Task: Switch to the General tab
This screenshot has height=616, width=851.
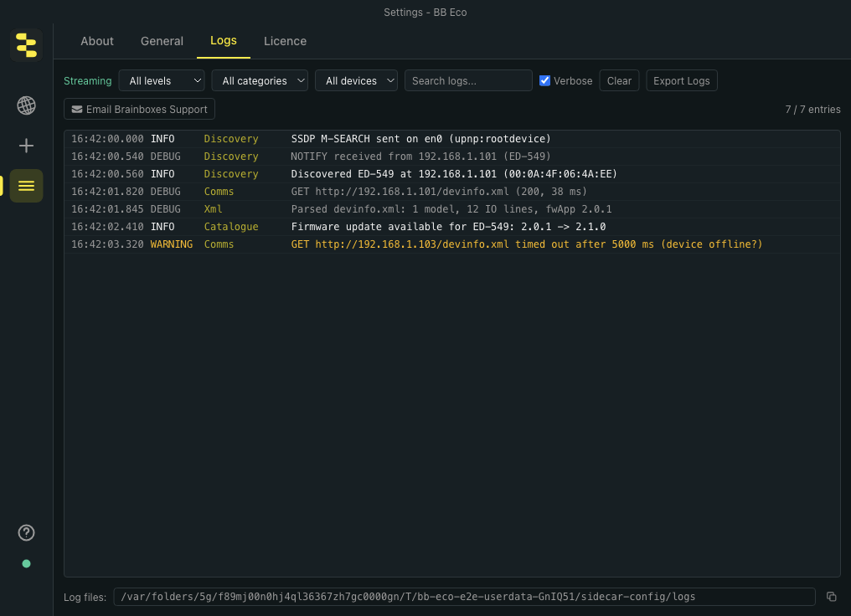Action: [162, 41]
